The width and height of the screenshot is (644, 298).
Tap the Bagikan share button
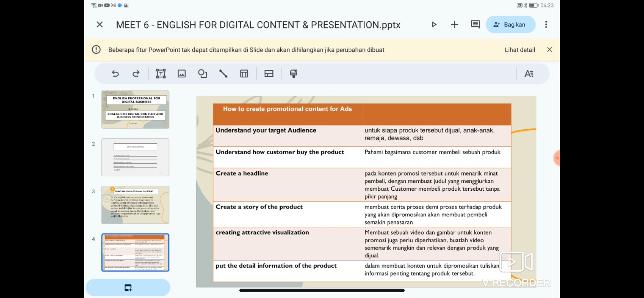click(x=511, y=24)
